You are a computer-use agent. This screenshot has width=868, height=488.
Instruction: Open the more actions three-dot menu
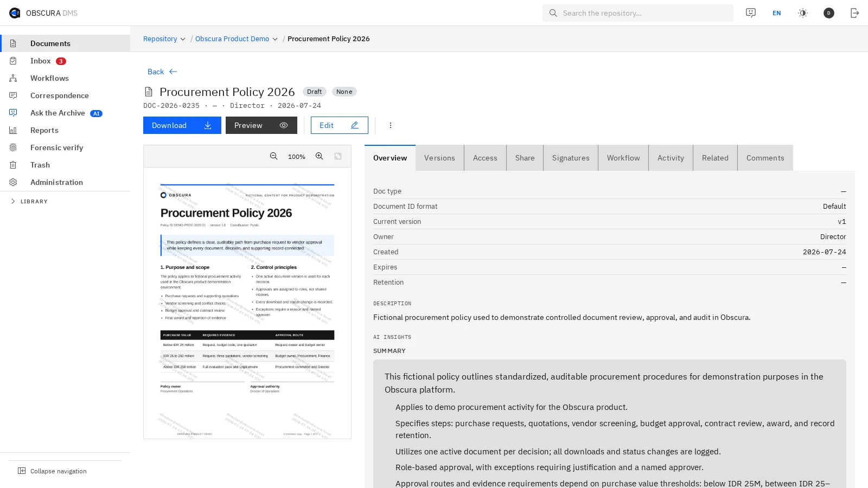click(x=391, y=125)
